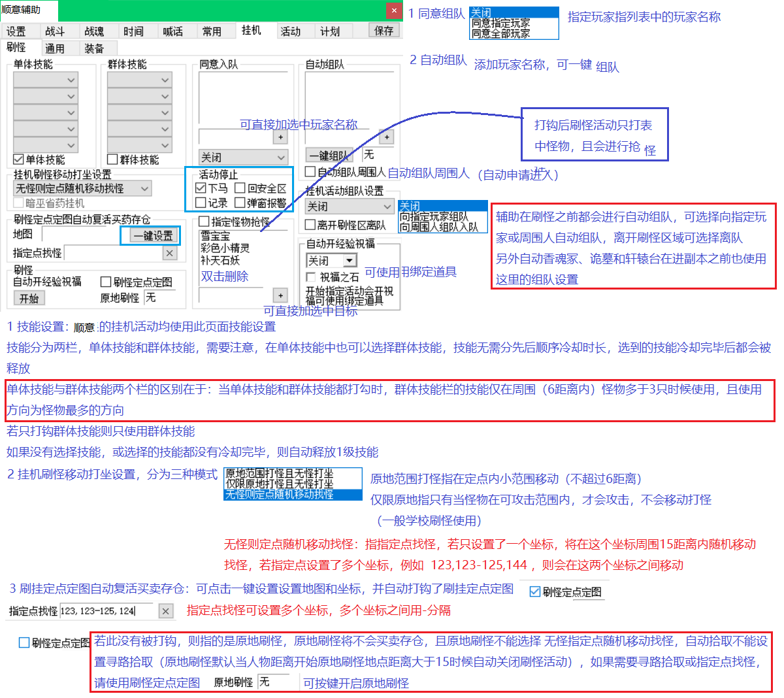784x698 pixels.
Task: Enable 自动组队周围人 checkbox
Action: 310,172
